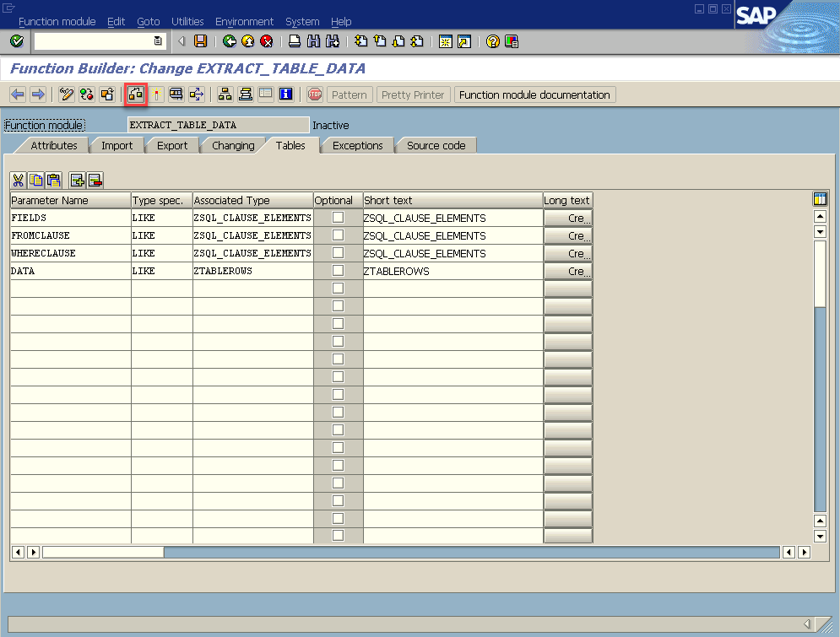Viewport: 840px width, 637px height.
Task: Click the Paste icon above the table
Action: (54, 181)
